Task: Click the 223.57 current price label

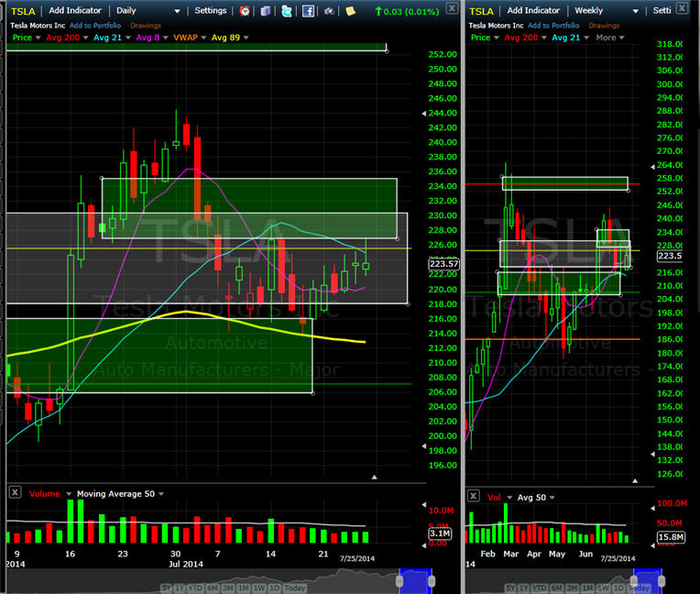Action: (443, 263)
